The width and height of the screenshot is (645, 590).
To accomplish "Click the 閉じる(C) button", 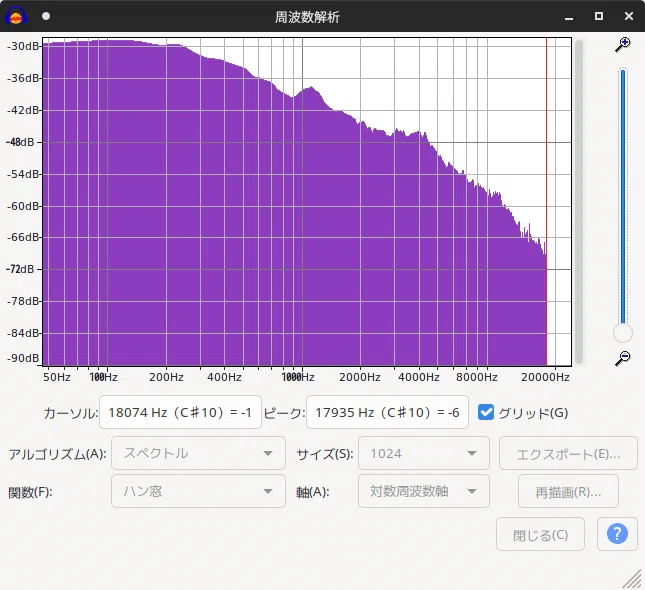I will coord(540,534).
